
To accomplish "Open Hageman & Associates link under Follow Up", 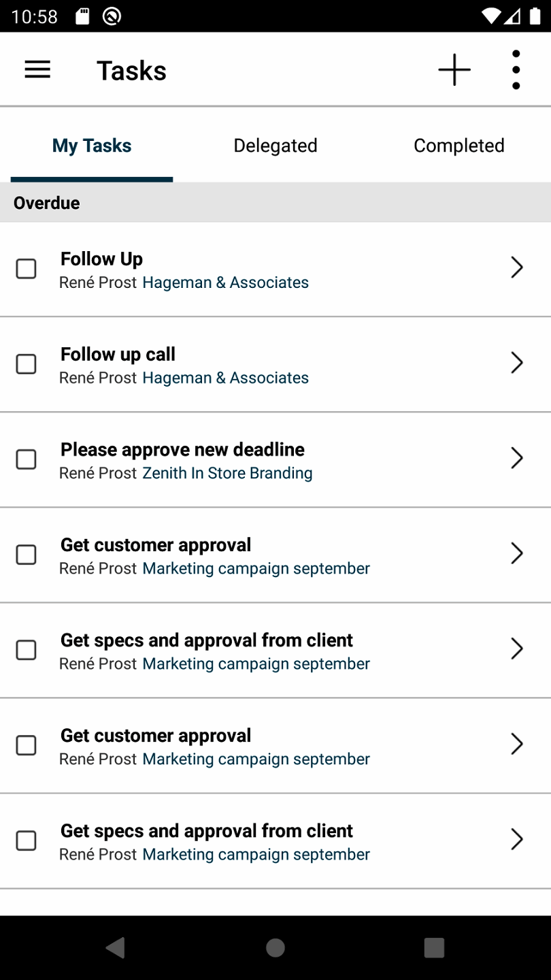I will click(x=225, y=282).
